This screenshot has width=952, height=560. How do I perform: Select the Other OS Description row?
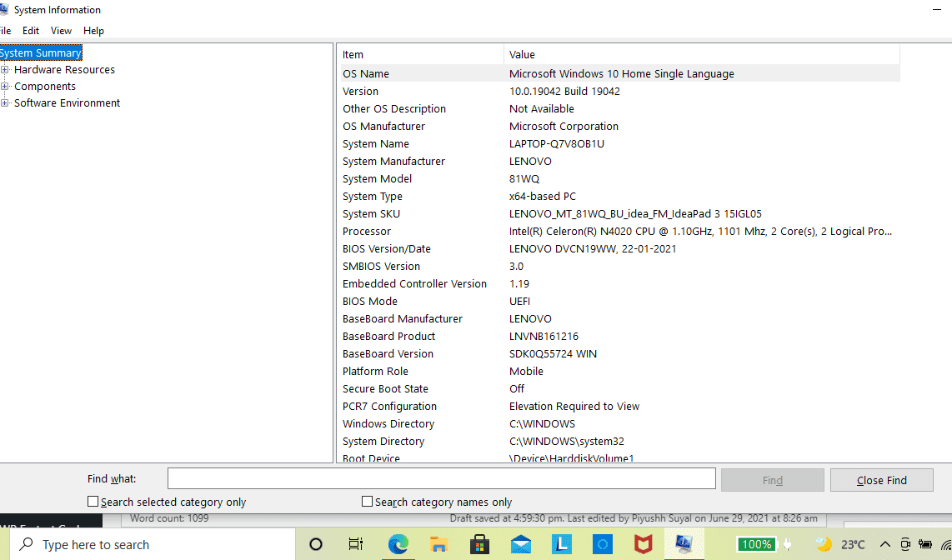620,108
